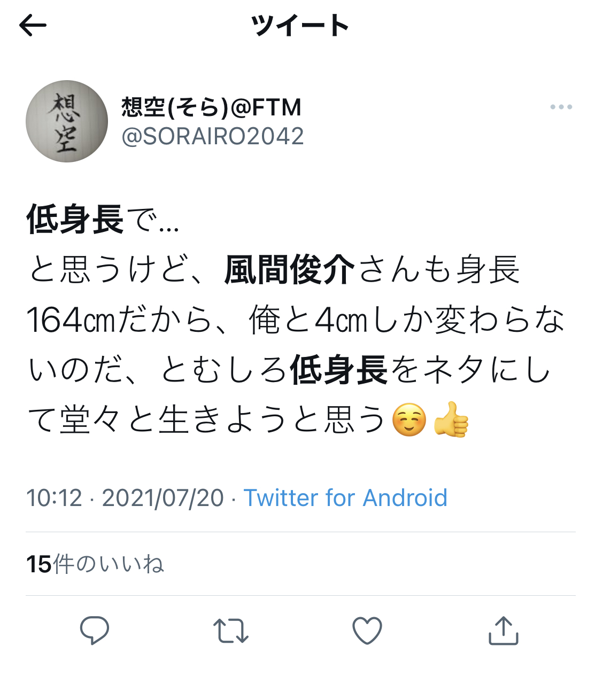
Task: Tap the tweet text 164cmだから
Action: (119, 320)
